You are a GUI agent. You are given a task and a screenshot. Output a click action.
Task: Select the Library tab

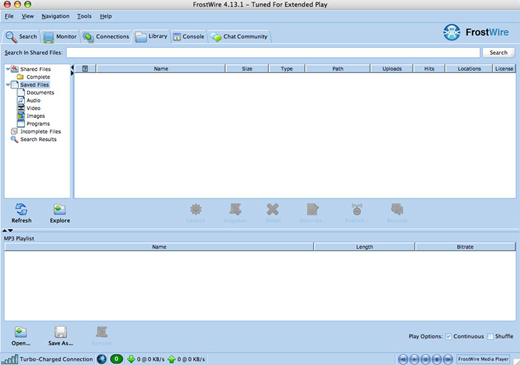[x=151, y=36]
